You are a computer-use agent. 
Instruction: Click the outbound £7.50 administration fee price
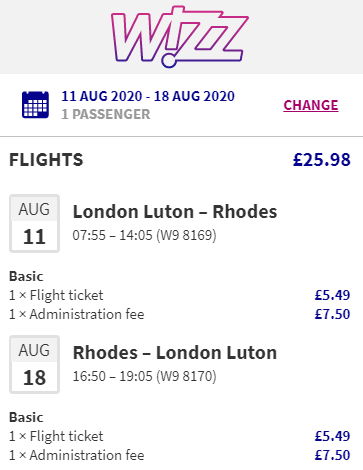(332, 314)
